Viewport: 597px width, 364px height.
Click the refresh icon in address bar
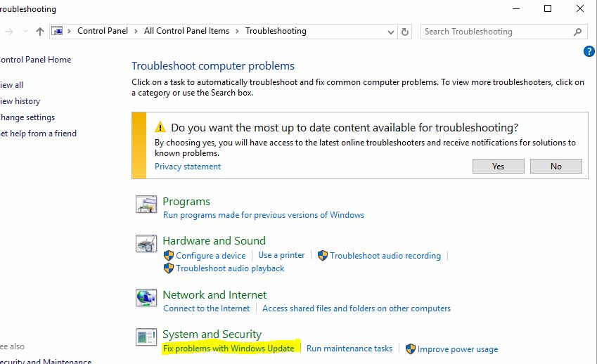click(405, 32)
